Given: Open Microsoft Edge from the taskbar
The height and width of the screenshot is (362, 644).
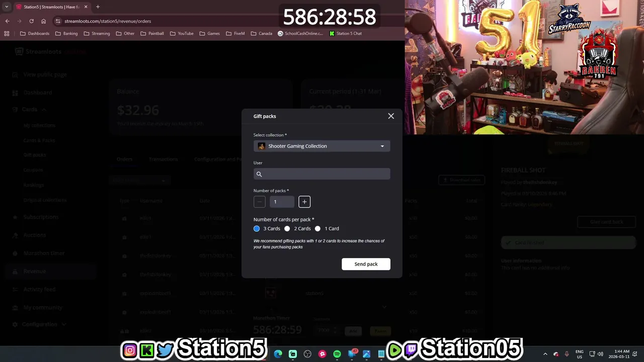Looking at the screenshot, I should click(x=278, y=354).
